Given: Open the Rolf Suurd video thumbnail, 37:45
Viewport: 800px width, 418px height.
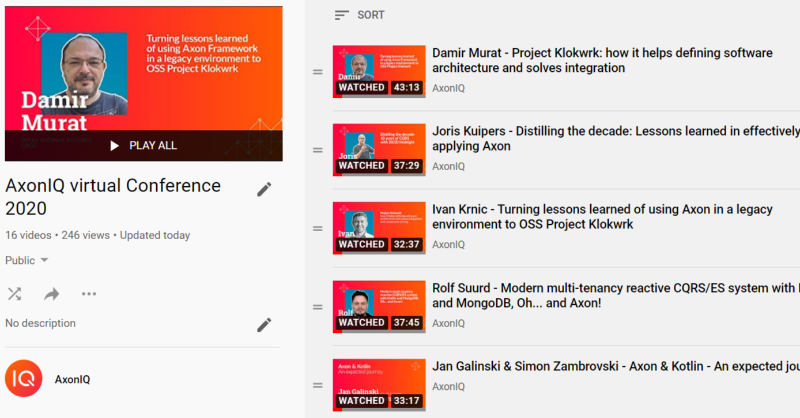Looking at the screenshot, I should pyautogui.click(x=379, y=307).
